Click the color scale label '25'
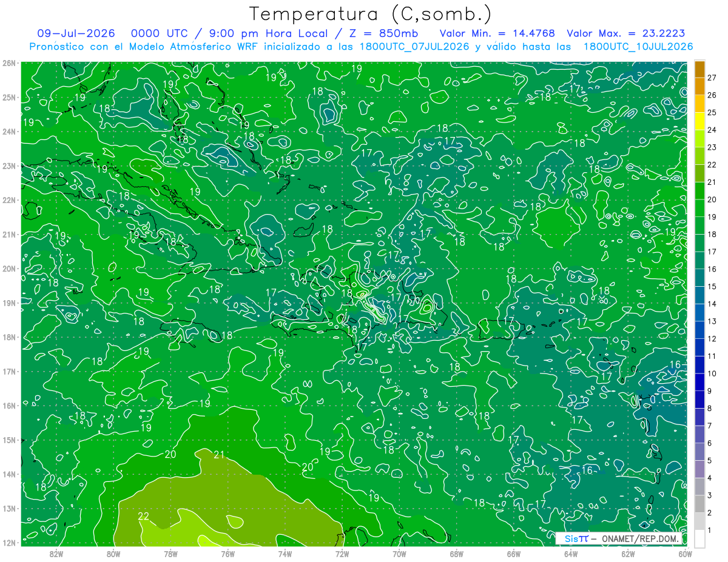Screen dimensions: 728x562 pos(712,112)
